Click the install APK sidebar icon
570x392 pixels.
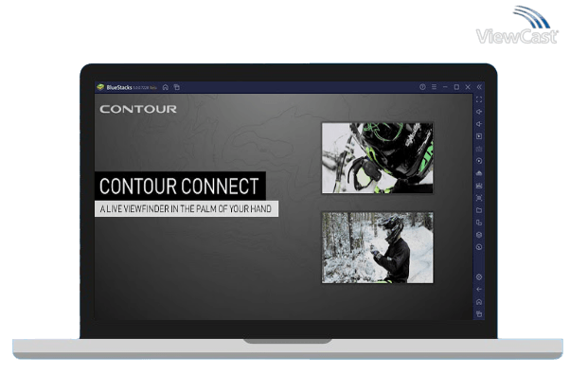click(479, 173)
